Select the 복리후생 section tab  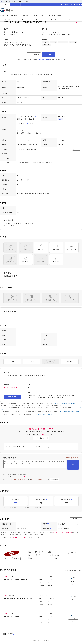53,19
